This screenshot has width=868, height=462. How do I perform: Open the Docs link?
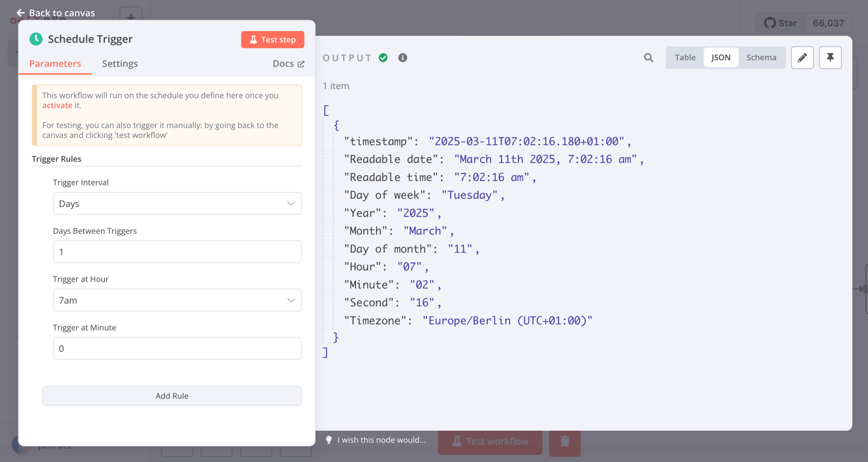click(288, 64)
